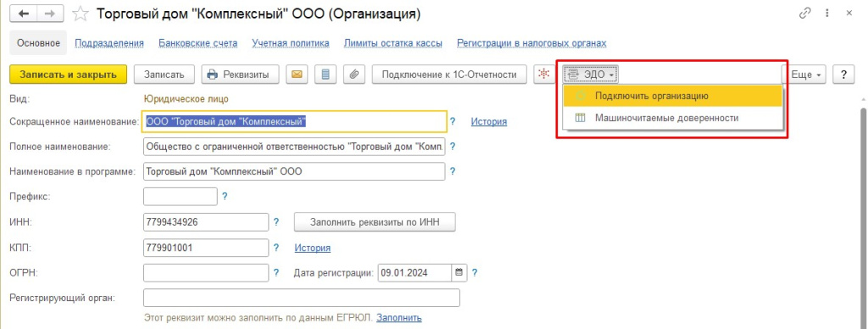868x329 pixels.
Task: Open История link beside КПП
Action: click(312, 248)
